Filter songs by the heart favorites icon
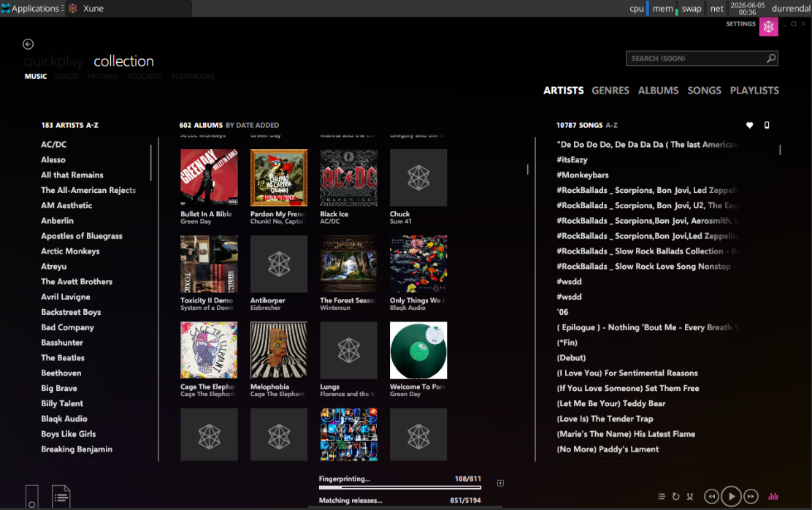The height and width of the screenshot is (510, 812). 749,125
